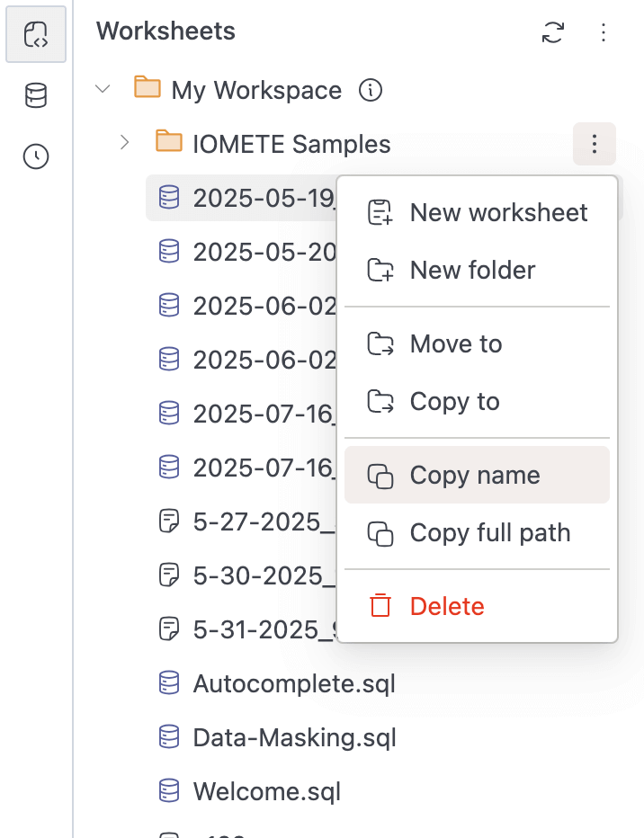The height and width of the screenshot is (838, 644).
Task: Select Delete from the context menu
Action: tap(447, 606)
